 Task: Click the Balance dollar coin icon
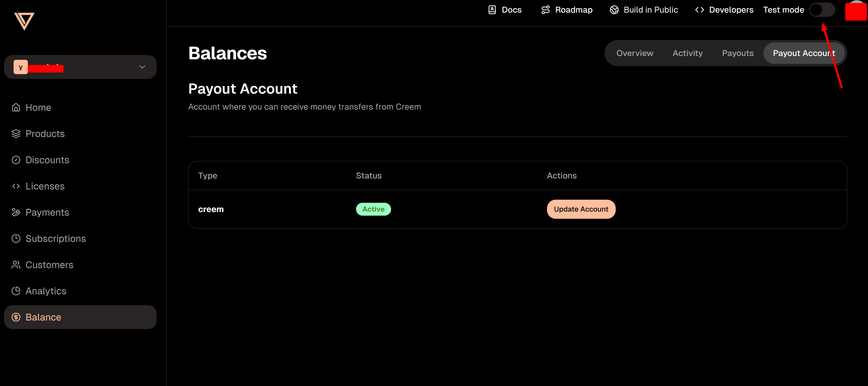click(x=16, y=317)
